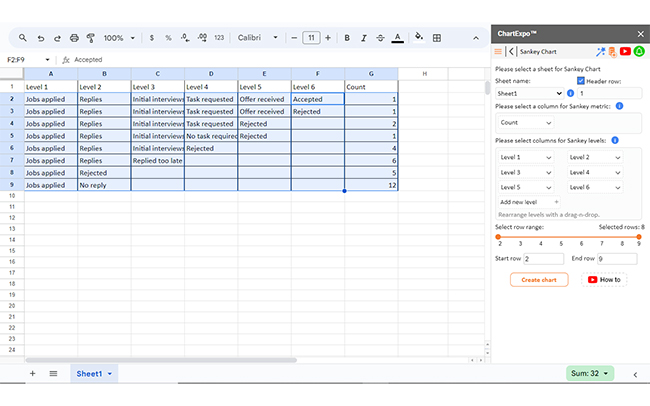Print the spreadsheet

74,38
